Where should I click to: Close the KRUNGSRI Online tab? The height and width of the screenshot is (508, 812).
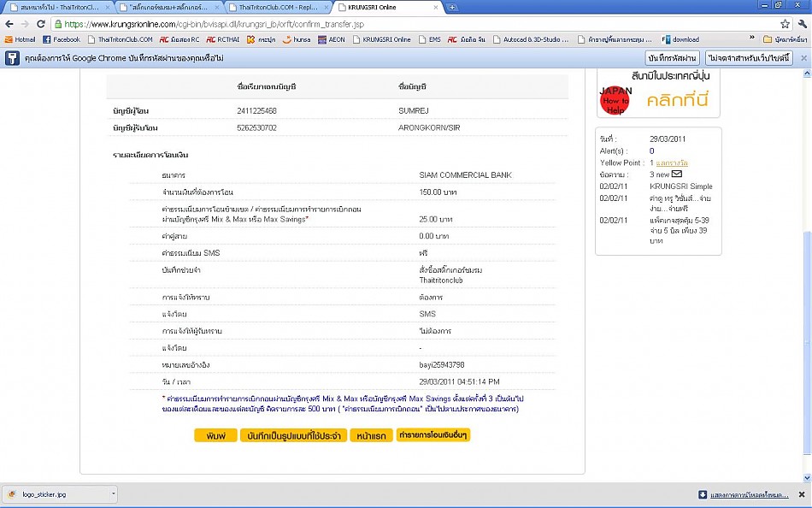436,7
